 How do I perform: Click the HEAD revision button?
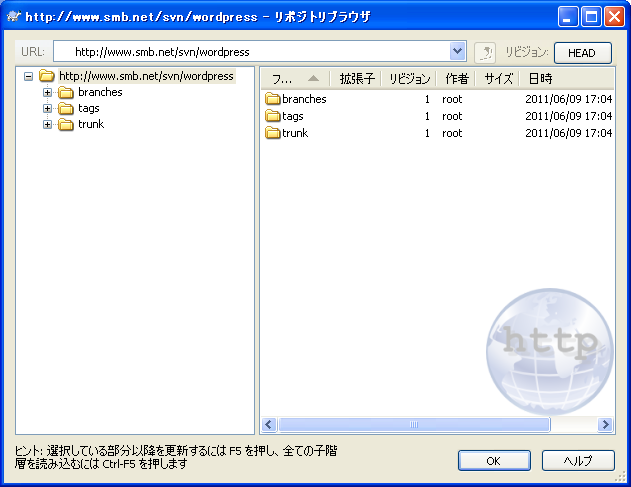pos(582,53)
